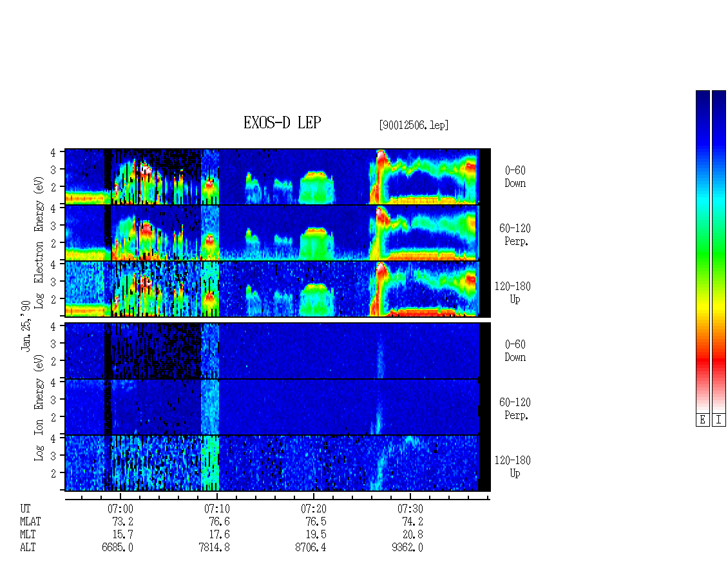Image resolution: width=728 pixels, height=564 pixels.
Task: Click the MLT value 15.7
Action: [x=122, y=534]
